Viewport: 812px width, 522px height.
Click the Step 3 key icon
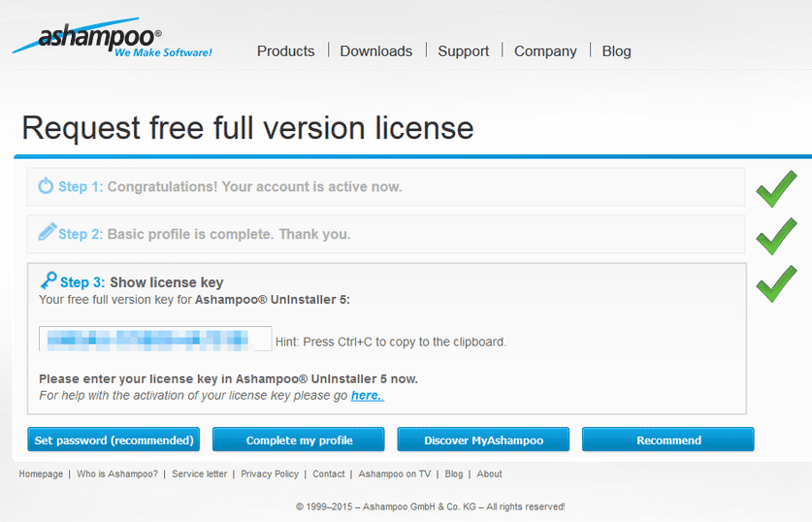pyautogui.click(x=49, y=280)
